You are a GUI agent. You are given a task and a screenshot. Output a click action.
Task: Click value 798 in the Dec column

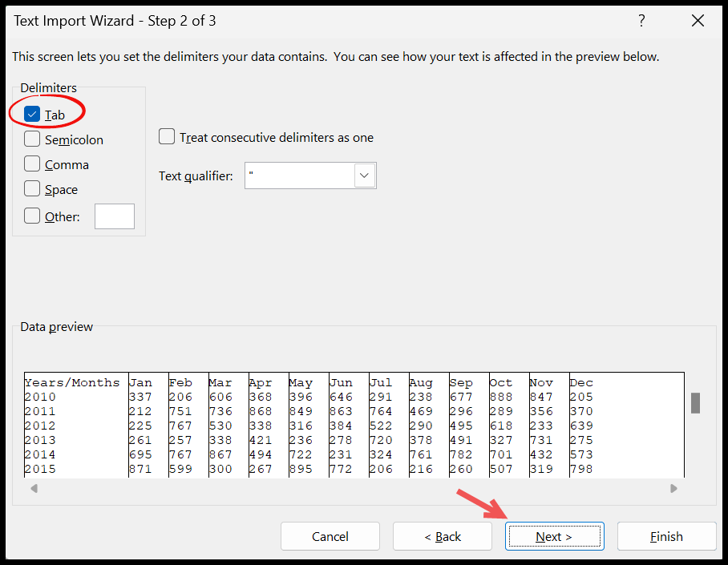[x=581, y=469]
